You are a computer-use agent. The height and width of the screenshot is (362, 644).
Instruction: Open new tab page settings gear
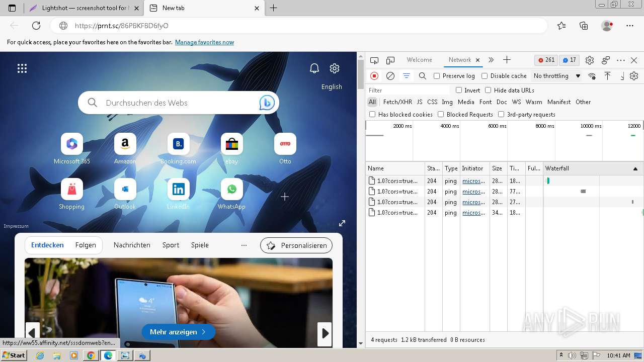coord(335,68)
